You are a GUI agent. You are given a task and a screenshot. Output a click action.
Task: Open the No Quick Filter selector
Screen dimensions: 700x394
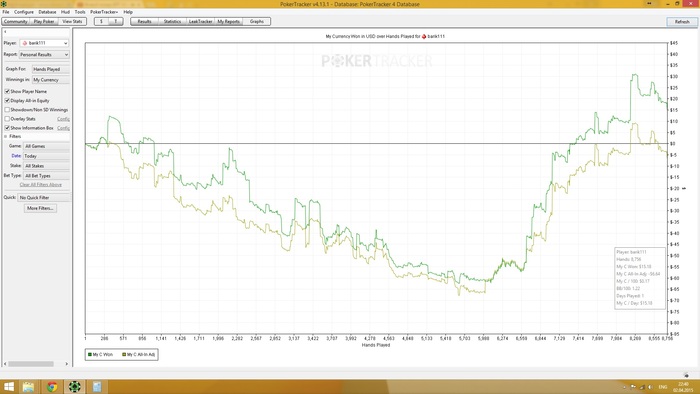pos(44,197)
